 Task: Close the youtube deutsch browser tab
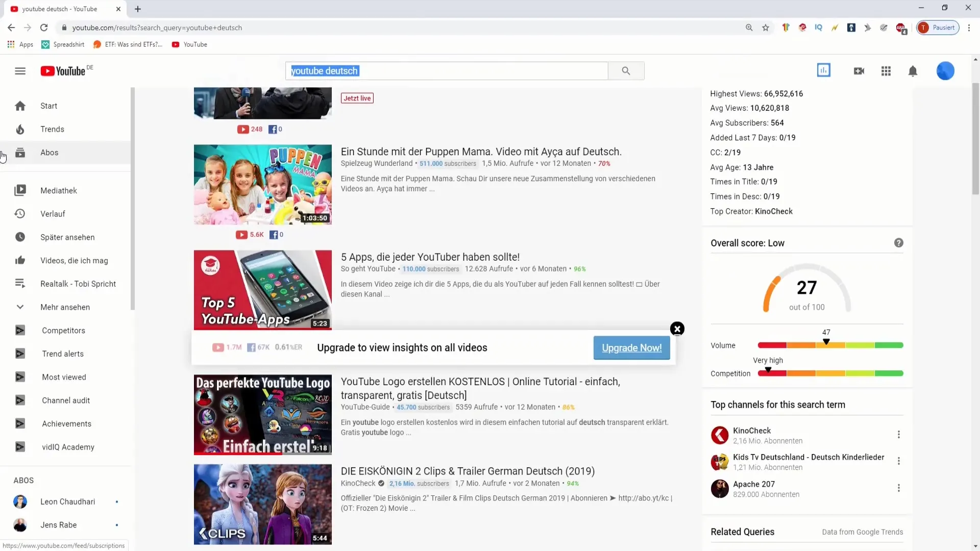[x=118, y=9]
